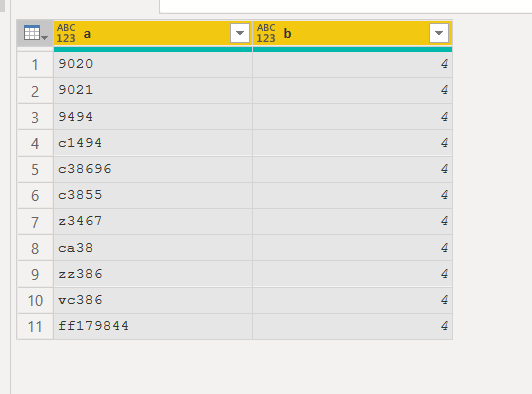
Task: Select row number 2
Action: (35, 90)
